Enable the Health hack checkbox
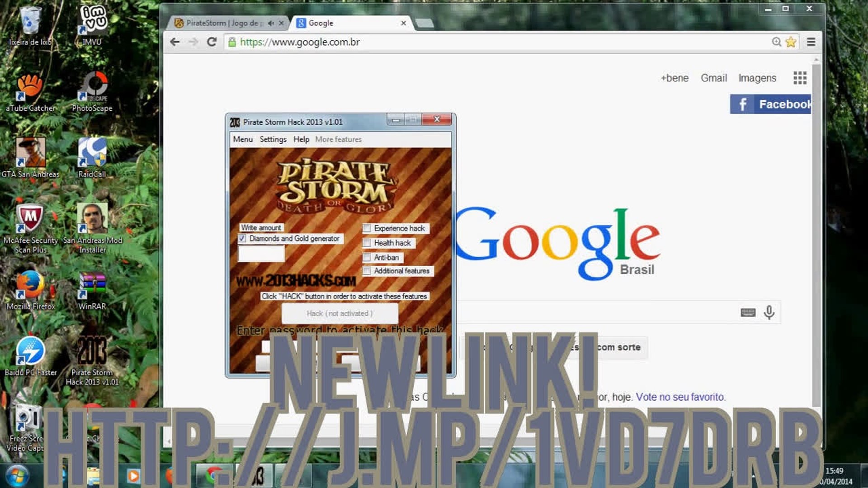868x488 pixels. click(367, 243)
